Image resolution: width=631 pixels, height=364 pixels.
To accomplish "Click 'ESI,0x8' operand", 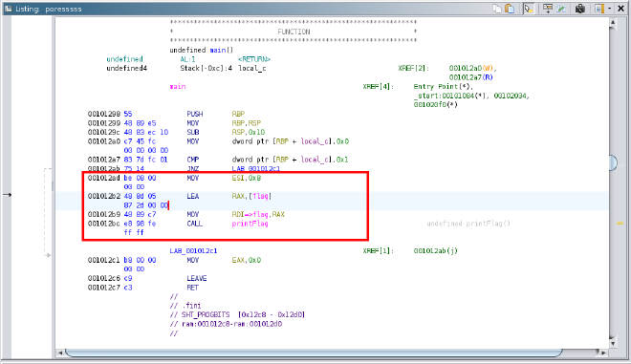I will [x=247, y=178].
